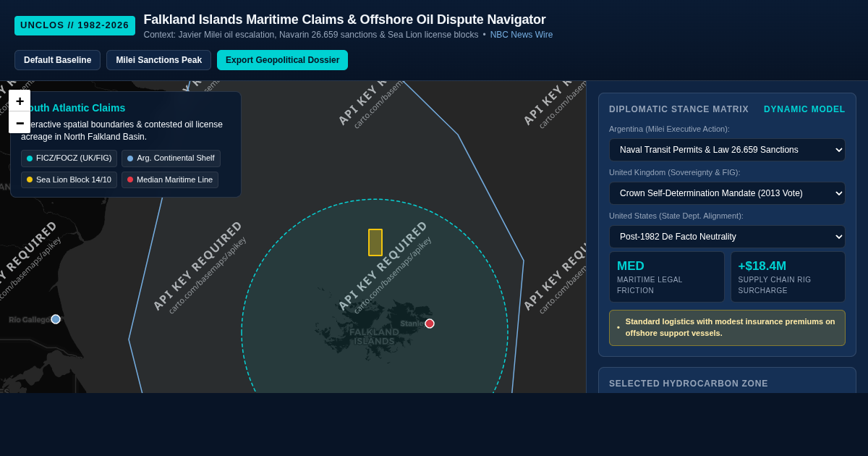Open the United Kingdom sovereignty dropdown

point(727,193)
